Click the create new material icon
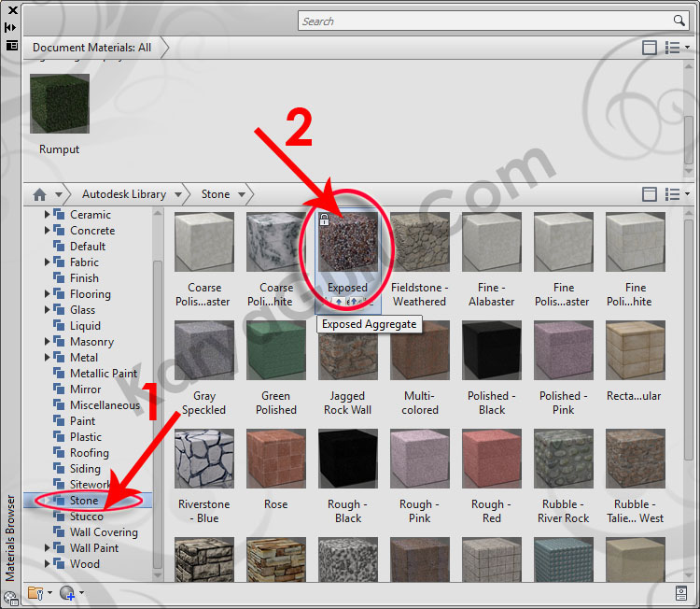Image resolution: width=700 pixels, height=609 pixels. click(67, 592)
